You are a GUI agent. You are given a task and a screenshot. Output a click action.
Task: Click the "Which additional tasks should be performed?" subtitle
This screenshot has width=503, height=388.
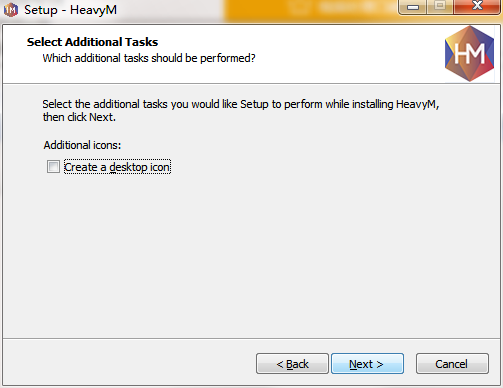coord(149,58)
